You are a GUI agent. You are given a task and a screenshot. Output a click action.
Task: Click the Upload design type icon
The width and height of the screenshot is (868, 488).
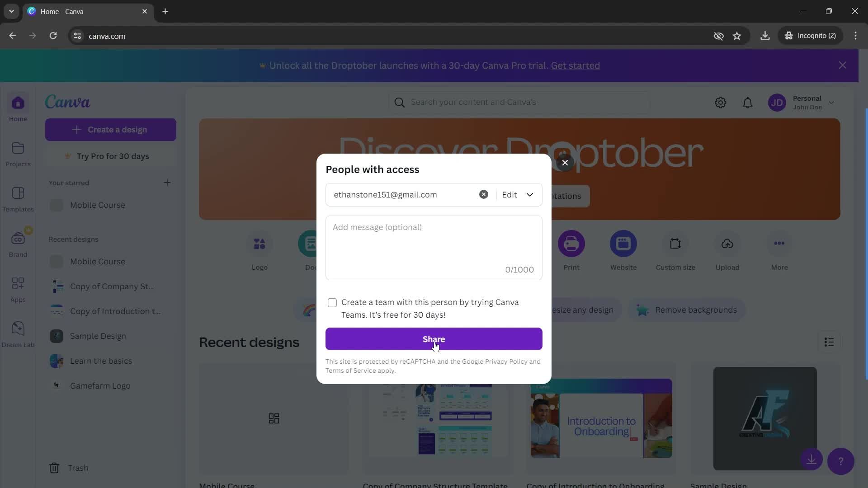coord(728,243)
